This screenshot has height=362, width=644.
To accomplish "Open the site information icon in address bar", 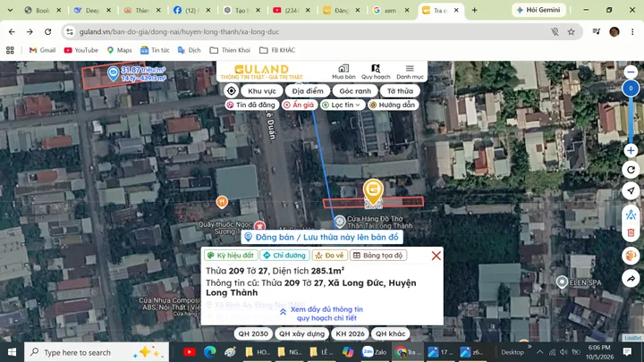I will (70, 31).
